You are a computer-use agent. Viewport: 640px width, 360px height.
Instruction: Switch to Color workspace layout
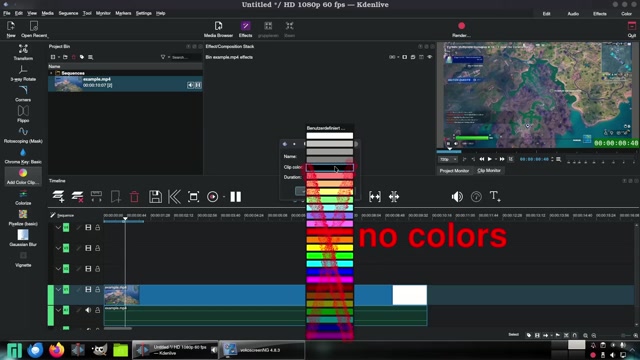point(626,13)
